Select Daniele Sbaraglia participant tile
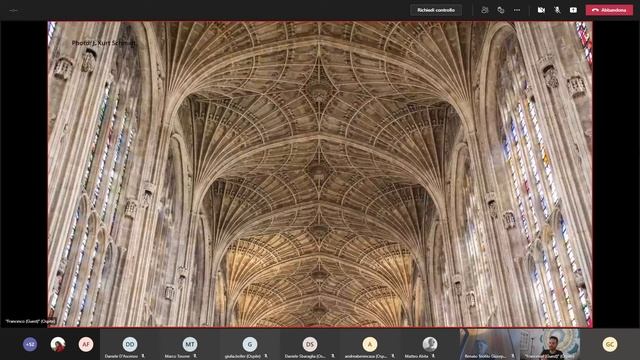 point(310,344)
